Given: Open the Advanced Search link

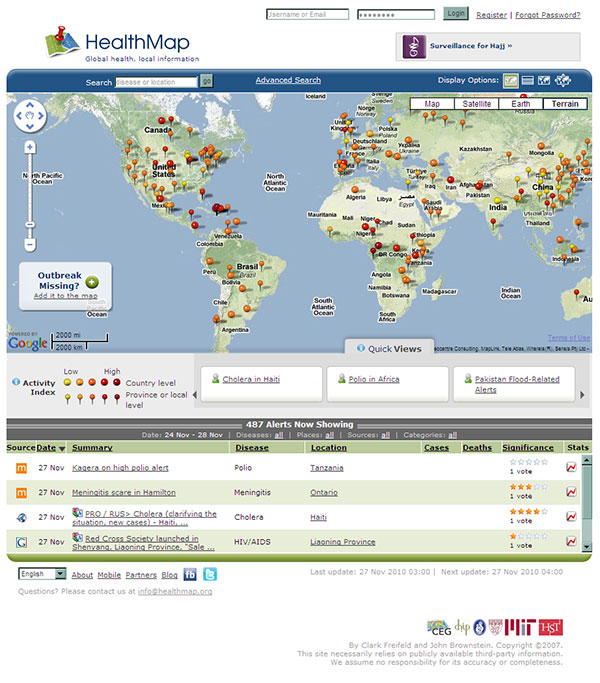Looking at the screenshot, I should 288,80.
